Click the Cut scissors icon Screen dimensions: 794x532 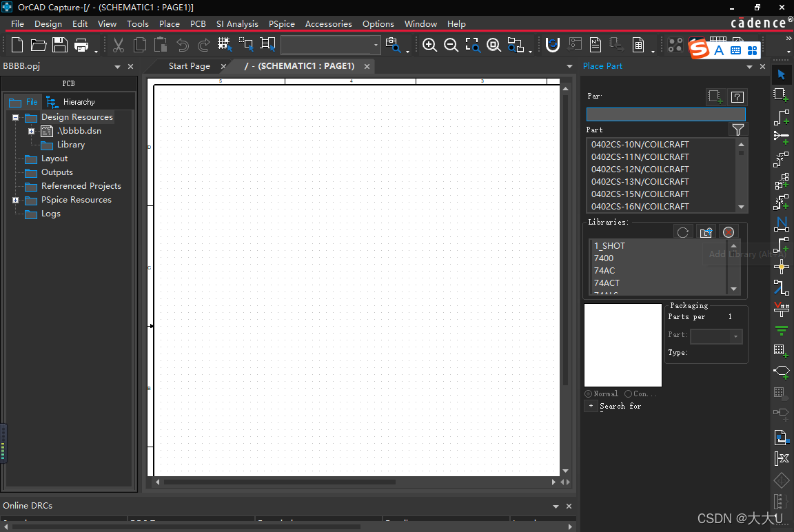118,45
